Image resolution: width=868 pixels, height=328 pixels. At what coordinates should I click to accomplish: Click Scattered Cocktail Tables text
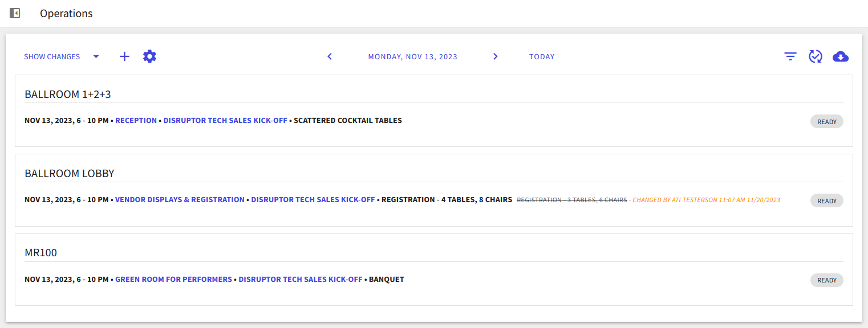click(348, 121)
